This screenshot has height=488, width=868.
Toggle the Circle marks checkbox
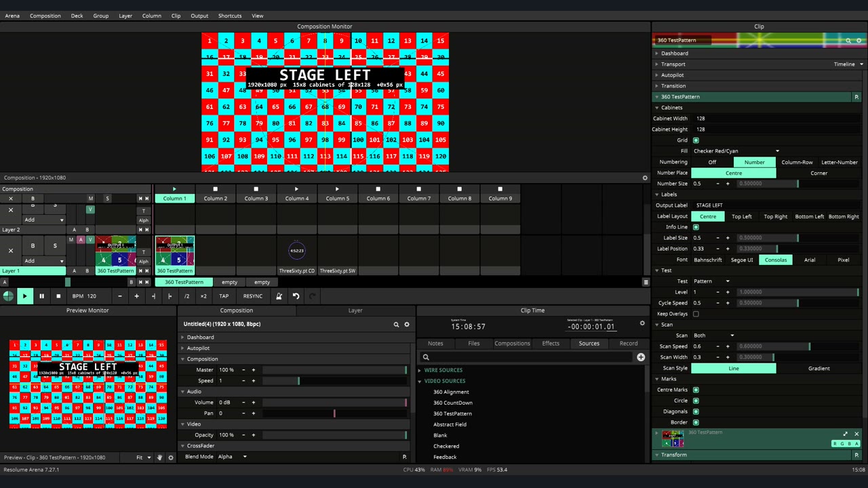[x=696, y=401]
